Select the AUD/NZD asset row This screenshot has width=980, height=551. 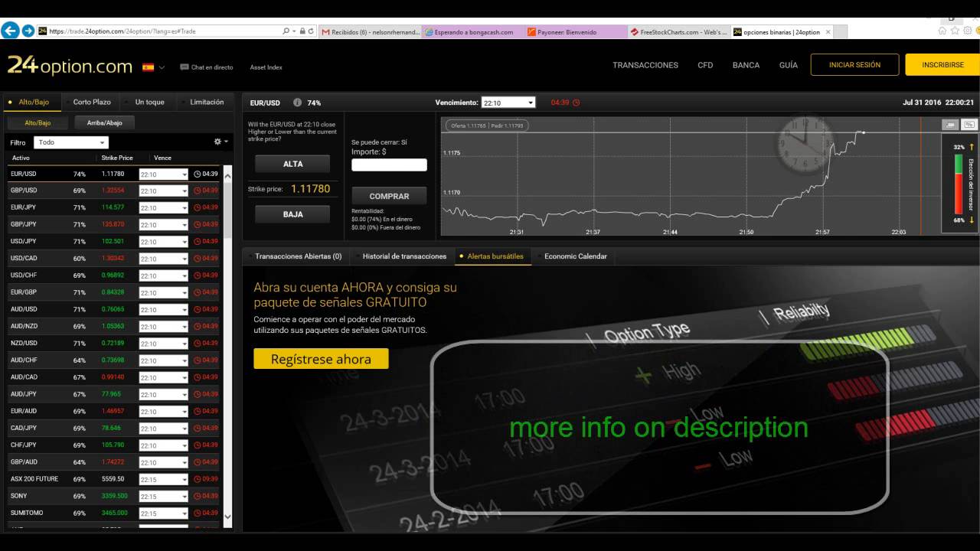pyautogui.click(x=113, y=326)
